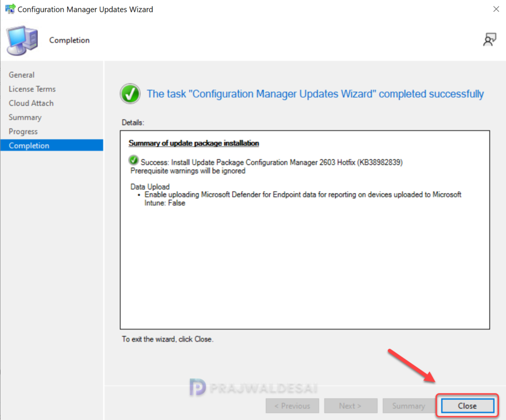Select Summary step in sidebar
The width and height of the screenshot is (506, 420).
[25, 118]
